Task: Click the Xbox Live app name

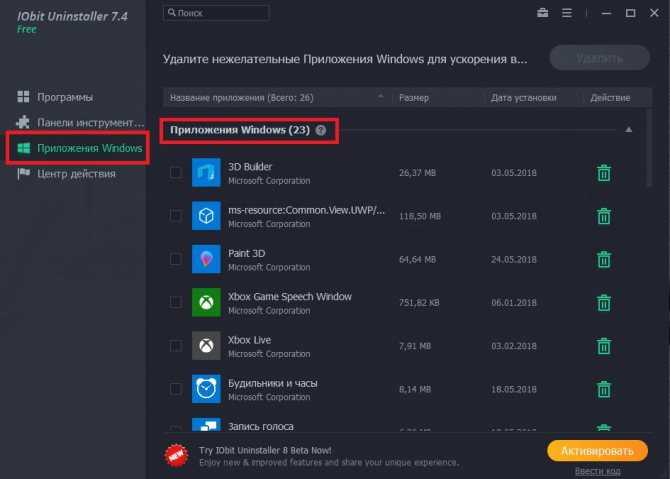Action: click(249, 340)
